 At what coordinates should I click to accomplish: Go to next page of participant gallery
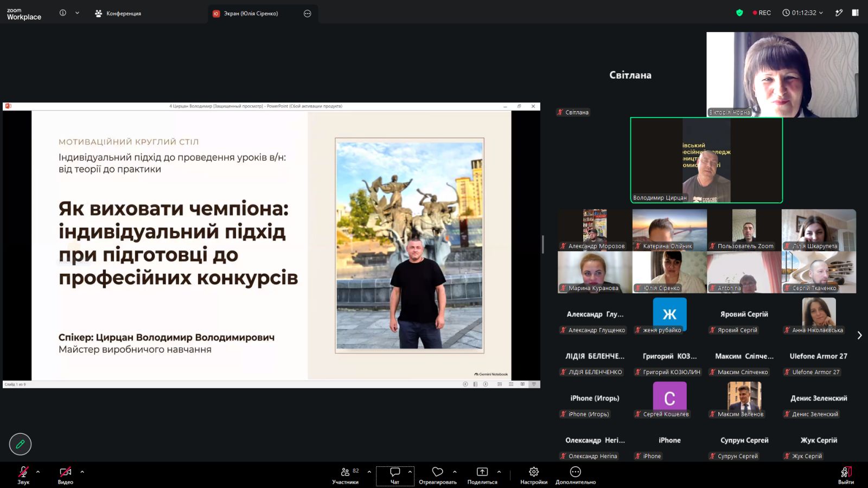(x=859, y=336)
